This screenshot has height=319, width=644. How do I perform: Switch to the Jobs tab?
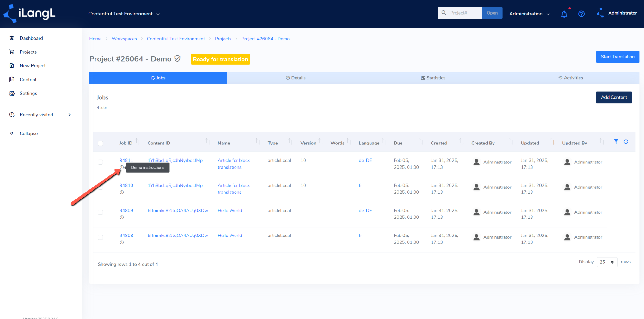pos(158,78)
